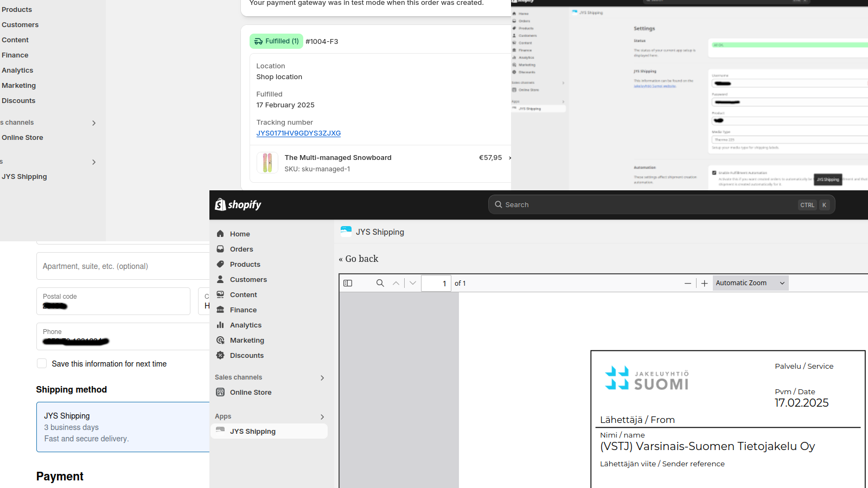This screenshot has width=868, height=488.
Task: Expand the Sales channels chevron
Action: coord(322,378)
